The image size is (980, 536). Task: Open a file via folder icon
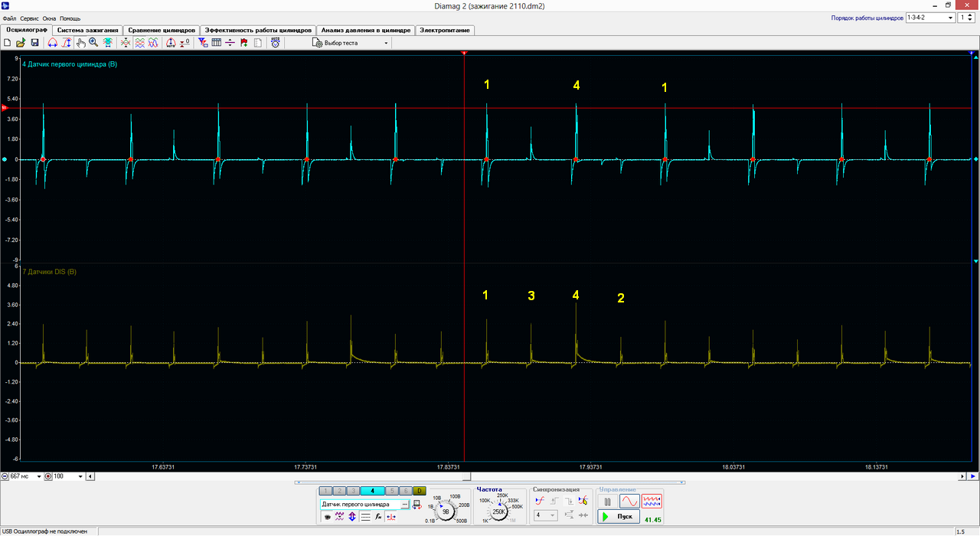21,43
